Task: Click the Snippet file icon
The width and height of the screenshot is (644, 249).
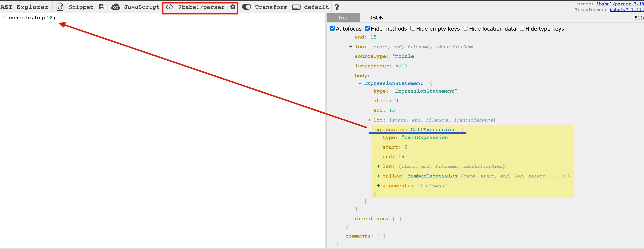Action: 60,7
